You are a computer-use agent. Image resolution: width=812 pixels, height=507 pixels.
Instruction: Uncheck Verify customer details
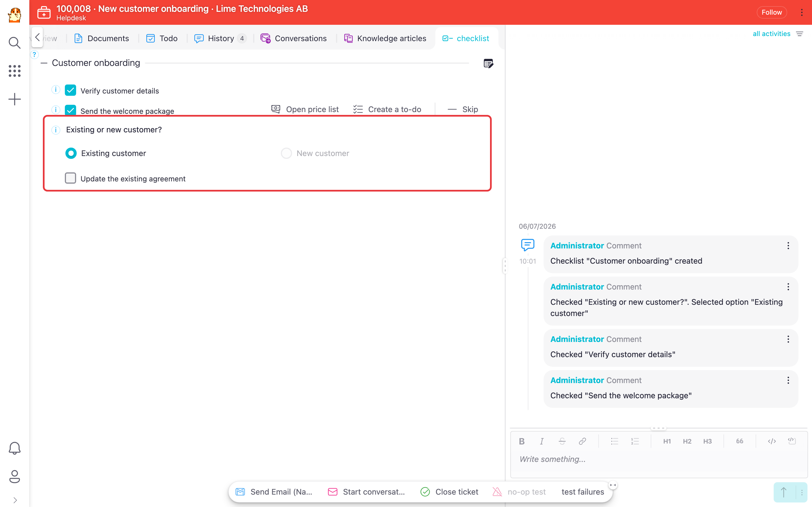pos(70,90)
